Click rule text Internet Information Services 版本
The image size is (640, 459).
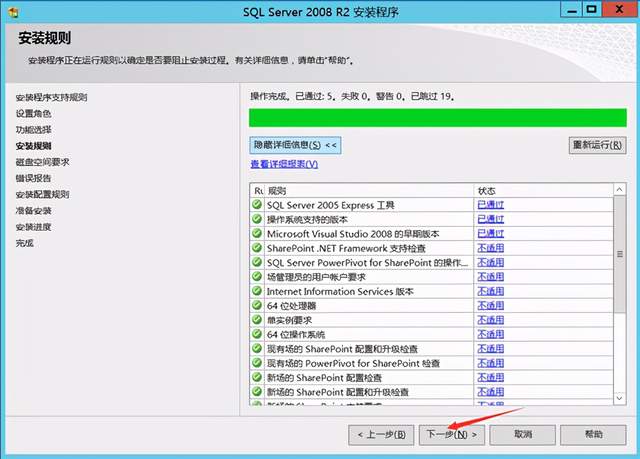pos(340,291)
